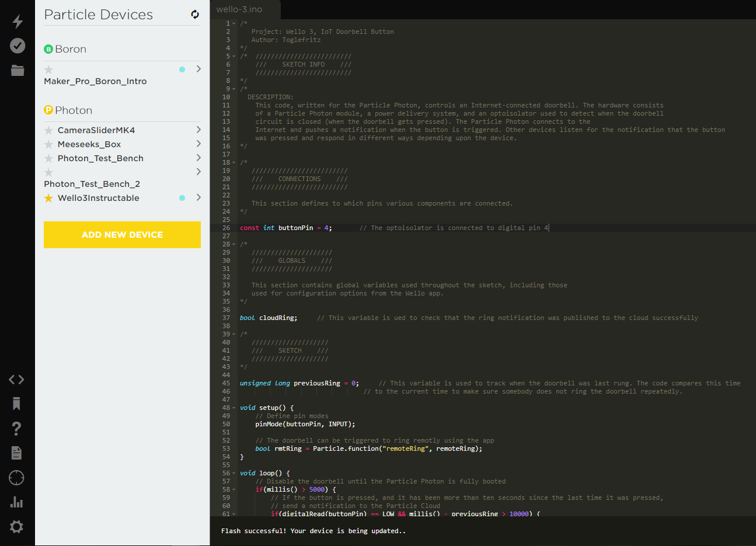The image size is (756, 546).
Task: Open Help using the question mark icon
Action: click(16, 428)
